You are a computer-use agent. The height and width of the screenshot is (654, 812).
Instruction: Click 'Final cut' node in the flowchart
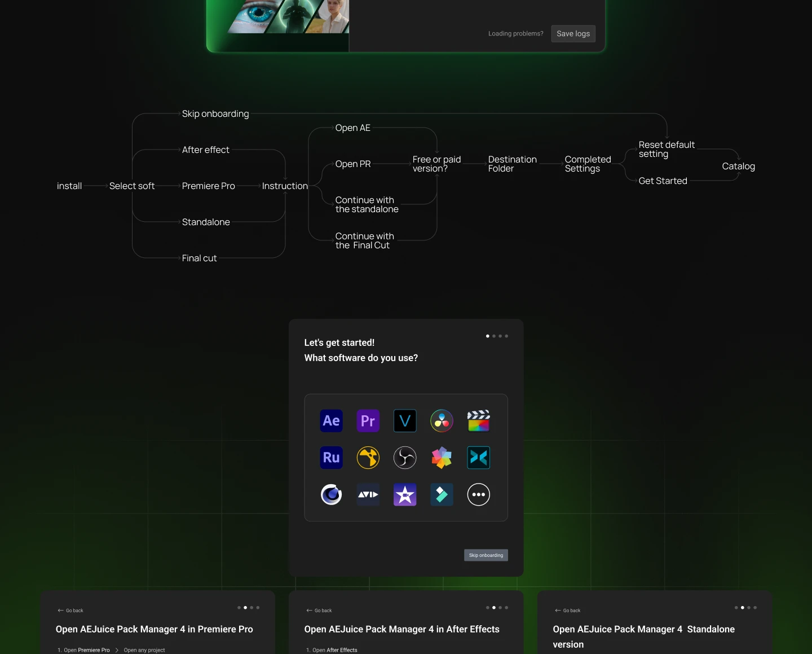coord(199,258)
